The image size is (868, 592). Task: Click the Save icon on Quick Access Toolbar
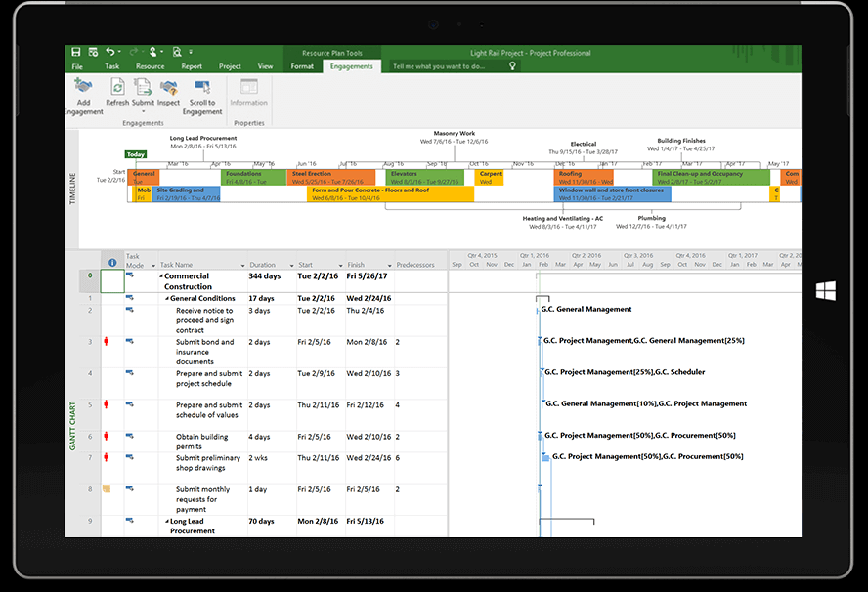[x=76, y=51]
